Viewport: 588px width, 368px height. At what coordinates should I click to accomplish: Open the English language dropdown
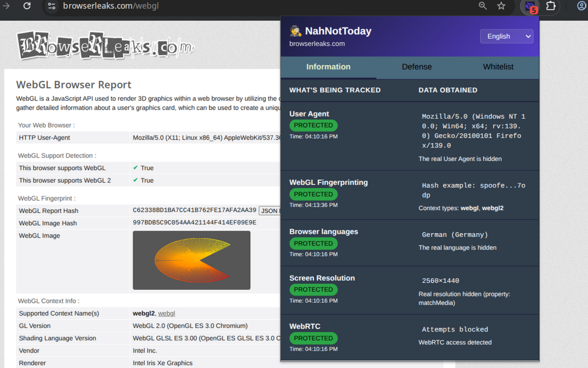507,36
